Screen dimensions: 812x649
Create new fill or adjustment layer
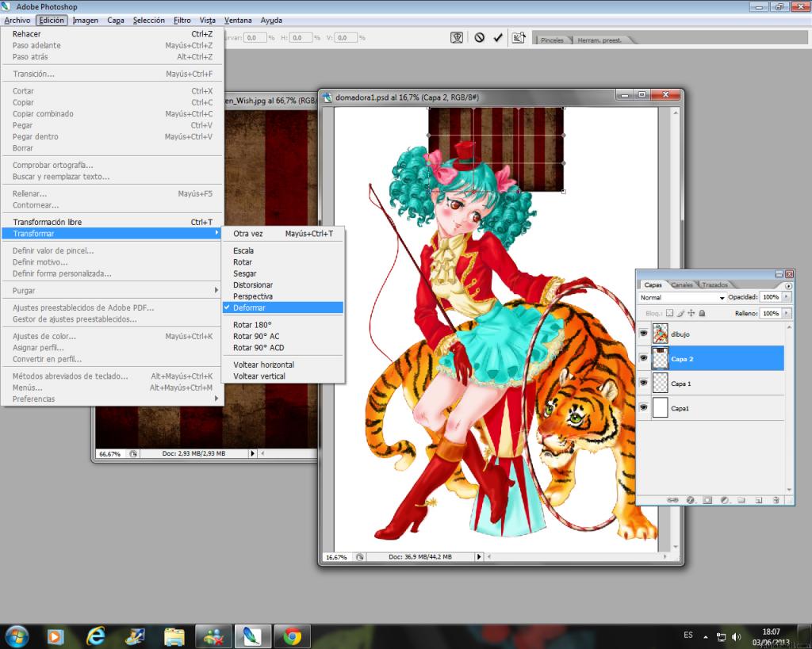click(725, 500)
